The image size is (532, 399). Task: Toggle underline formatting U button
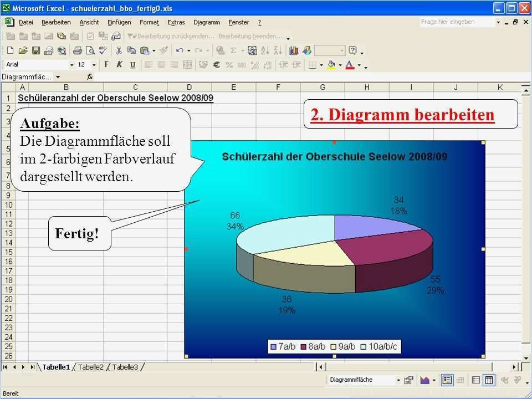[x=132, y=64]
